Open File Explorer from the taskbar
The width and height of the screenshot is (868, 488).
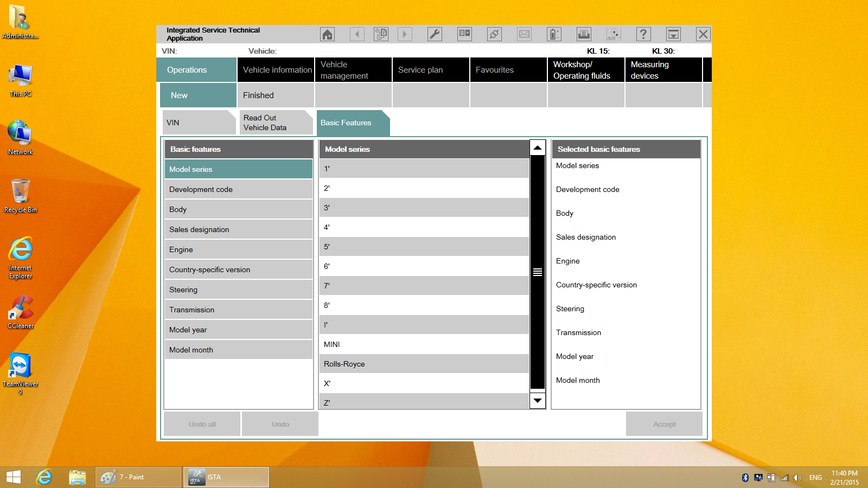[x=77, y=477]
